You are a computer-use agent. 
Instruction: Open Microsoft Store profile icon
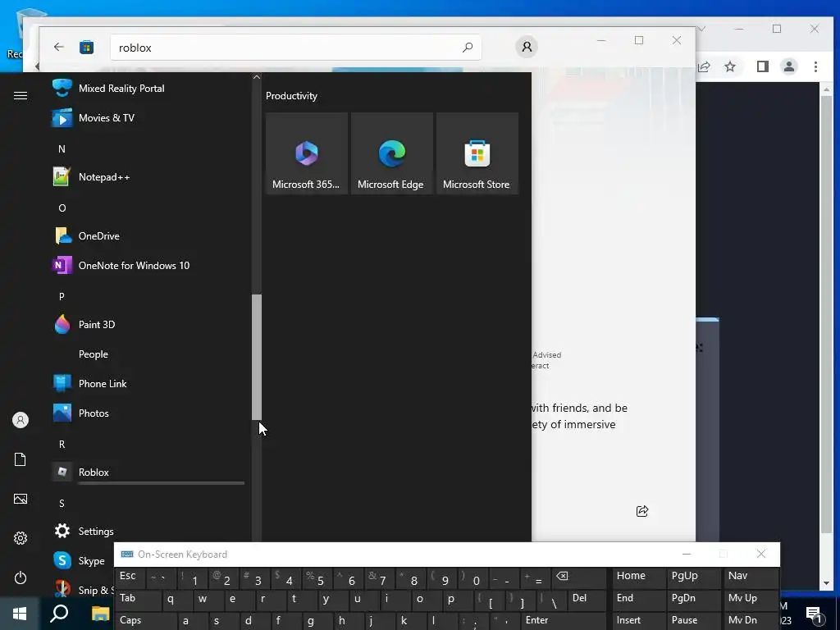527,47
